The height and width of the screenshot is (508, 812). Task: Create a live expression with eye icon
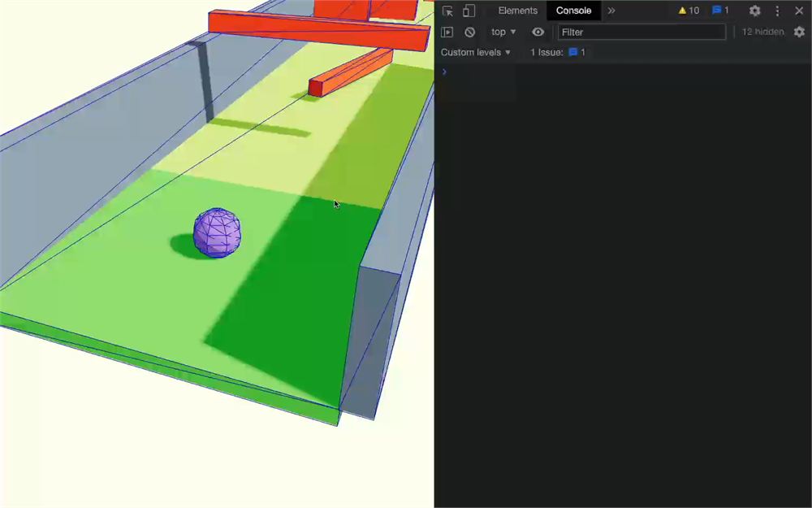538,33
